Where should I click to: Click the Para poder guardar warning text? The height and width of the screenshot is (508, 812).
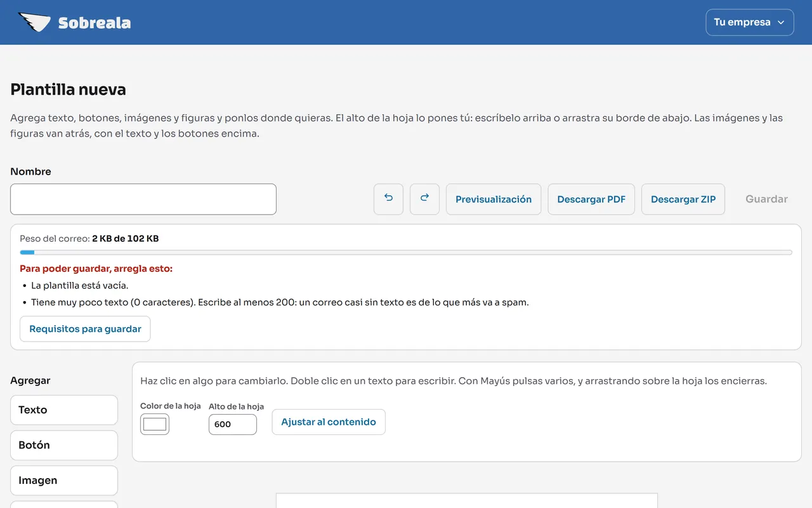[x=96, y=269]
